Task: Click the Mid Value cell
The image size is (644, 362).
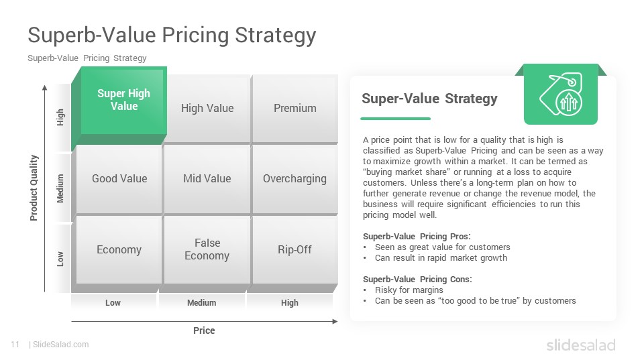Action: pos(207,179)
